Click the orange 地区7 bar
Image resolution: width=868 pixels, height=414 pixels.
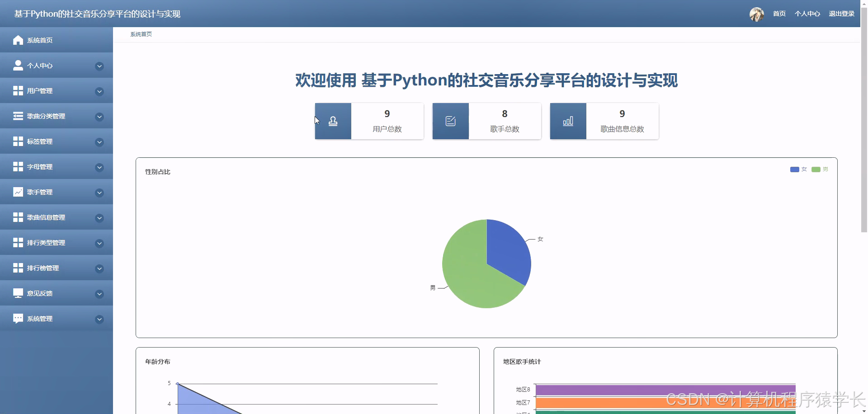[x=665, y=403]
